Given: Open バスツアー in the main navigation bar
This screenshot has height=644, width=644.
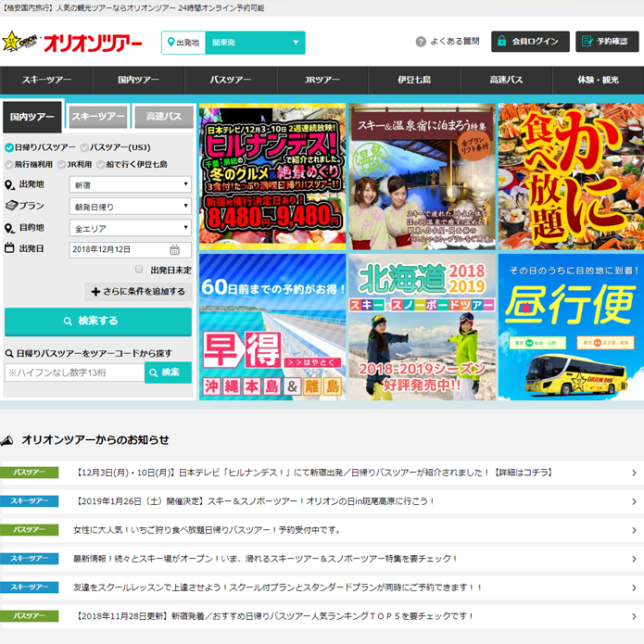Looking at the screenshot, I should click(231, 80).
